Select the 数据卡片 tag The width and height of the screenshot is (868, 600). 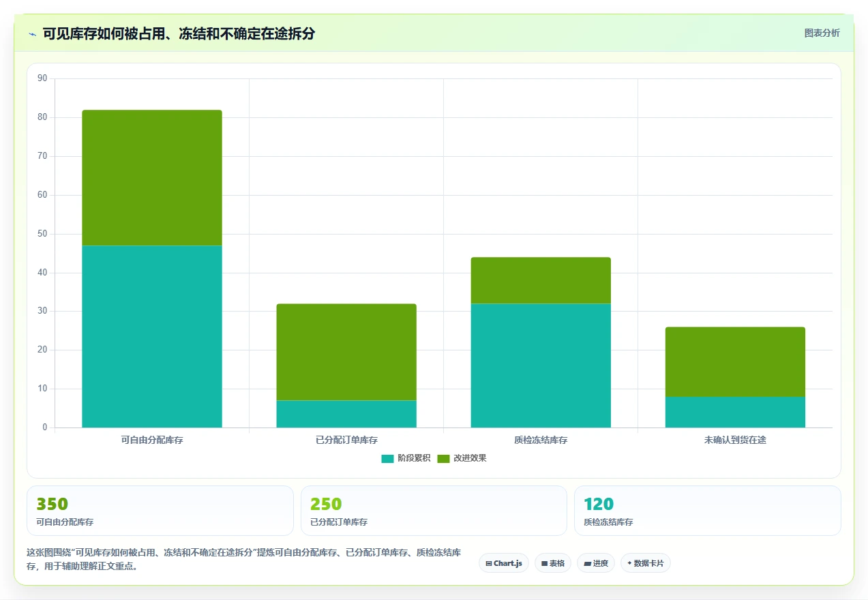coord(645,563)
